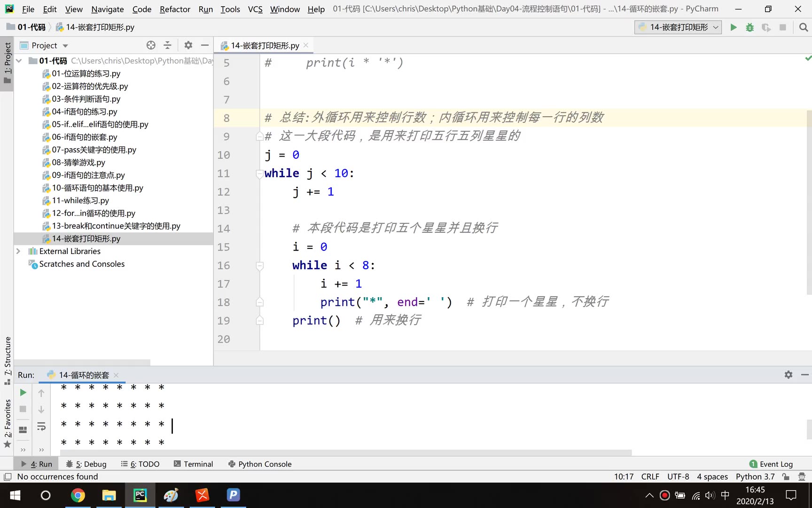Minimize the Run tool window
The height and width of the screenshot is (508, 812).
805,374
